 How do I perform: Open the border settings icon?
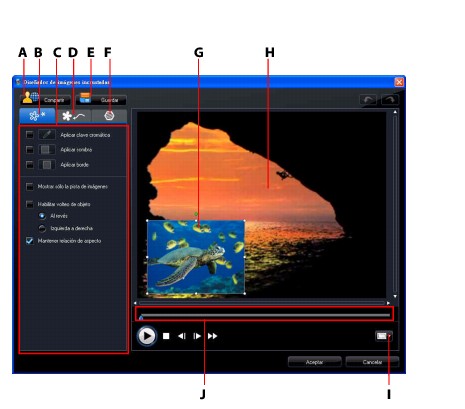click(x=47, y=164)
